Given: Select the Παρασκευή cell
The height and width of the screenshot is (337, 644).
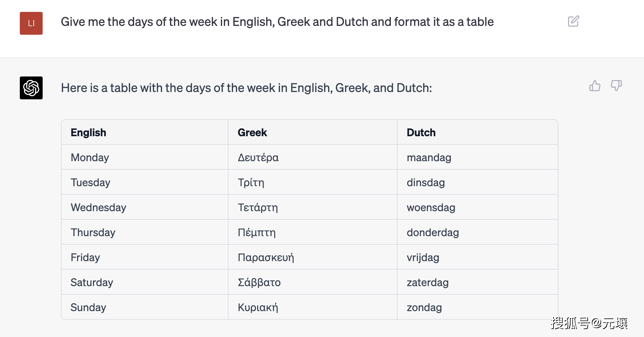Looking at the screenshot, I should click(313, 257).
